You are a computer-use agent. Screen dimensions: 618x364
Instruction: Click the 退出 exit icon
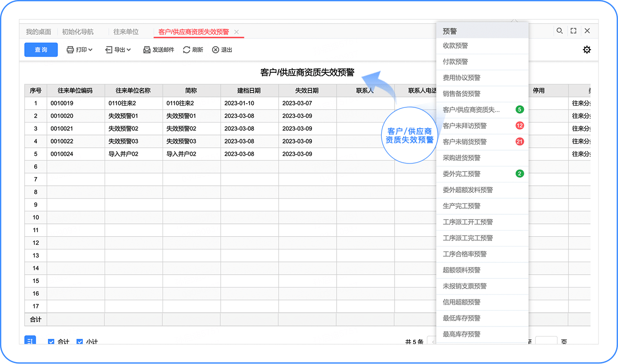click(215, 50)
